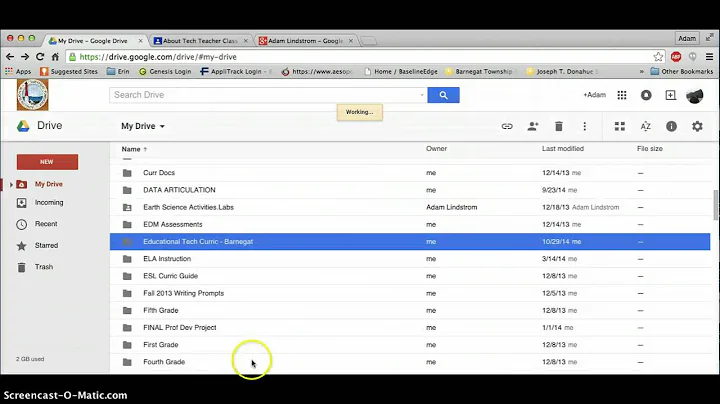Viewport: 720px width, 404px height.
Task: Show more bookmarks with chevron
Action: 641,72
